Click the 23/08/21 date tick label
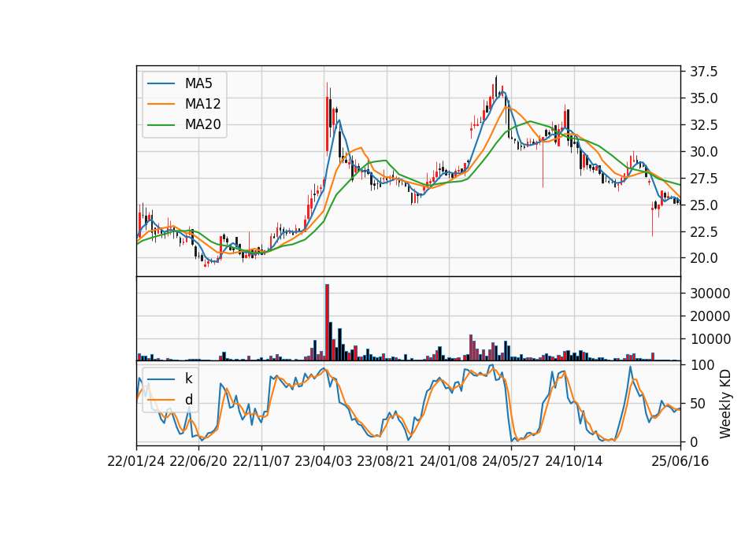The width and height of the screenshot is (756, 543). tap(386, 461)
